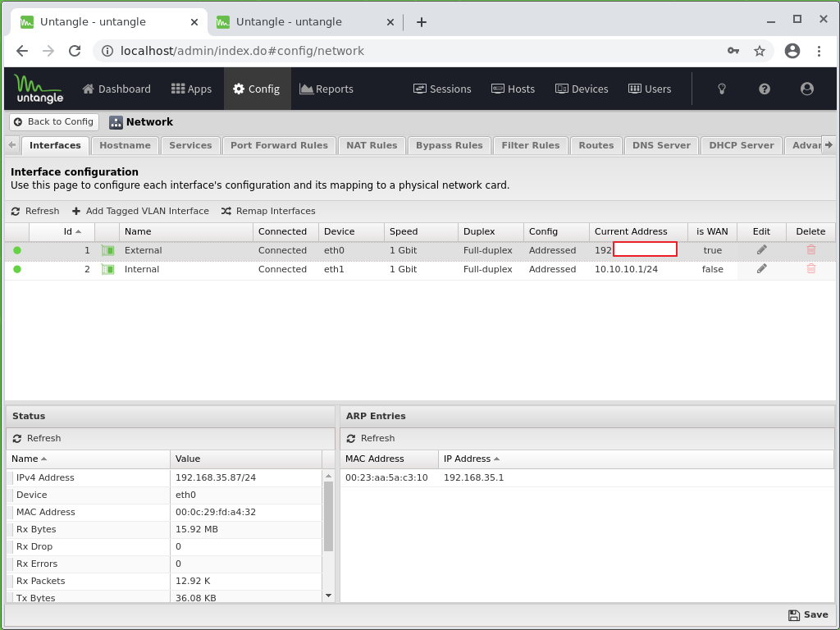This screenshot has height=630, width=840.
Task: Sort by is WAN column
Action: tap(713, 231)
